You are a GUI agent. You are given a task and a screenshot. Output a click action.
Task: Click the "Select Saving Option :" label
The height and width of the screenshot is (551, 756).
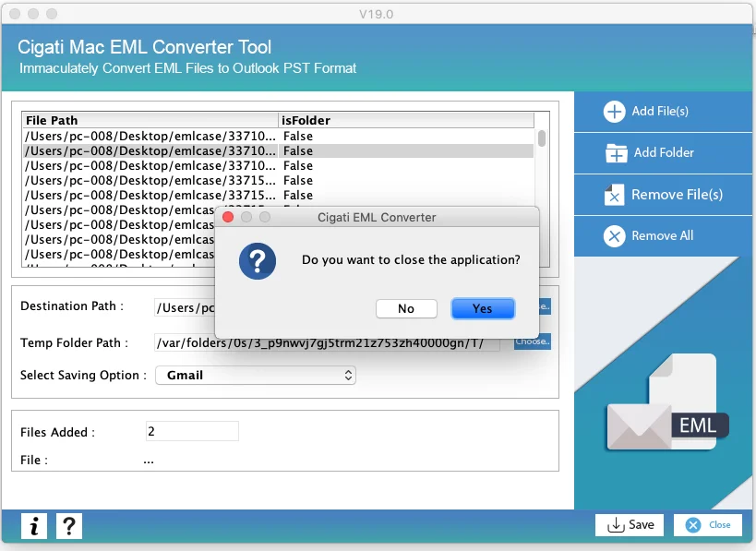(x=83, y=375)
